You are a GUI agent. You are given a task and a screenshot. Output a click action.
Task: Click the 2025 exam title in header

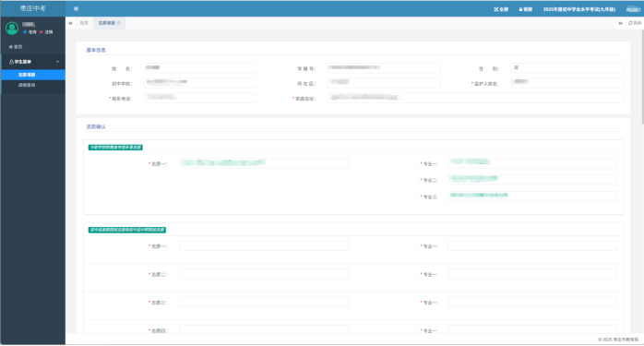(x=579, y=9)
